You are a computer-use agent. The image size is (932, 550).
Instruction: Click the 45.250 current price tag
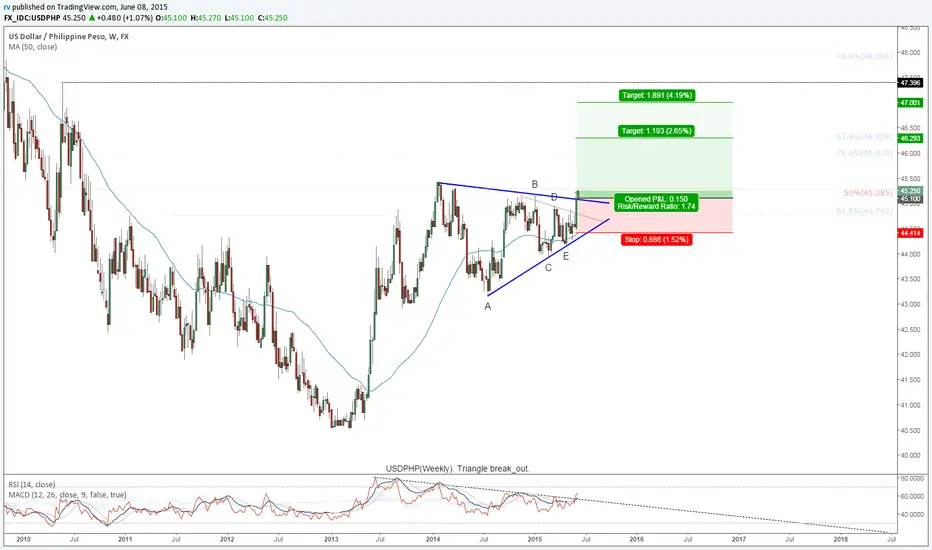click(910, 191)
